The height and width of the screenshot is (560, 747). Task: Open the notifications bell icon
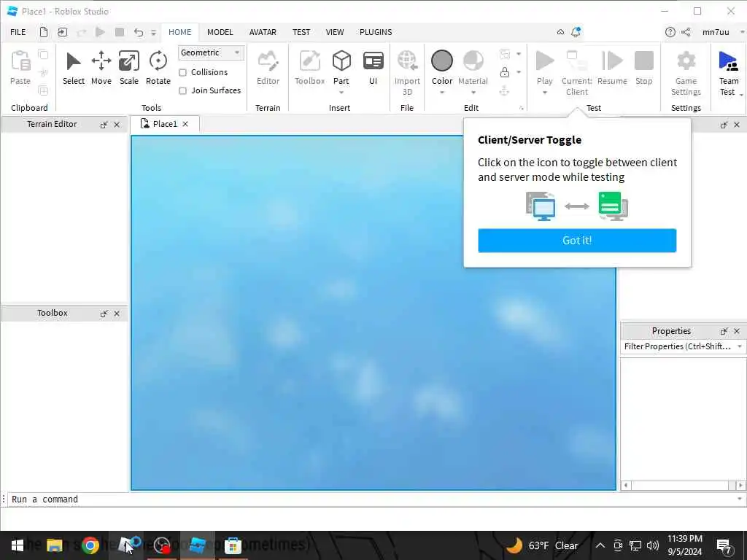[576, 32]
